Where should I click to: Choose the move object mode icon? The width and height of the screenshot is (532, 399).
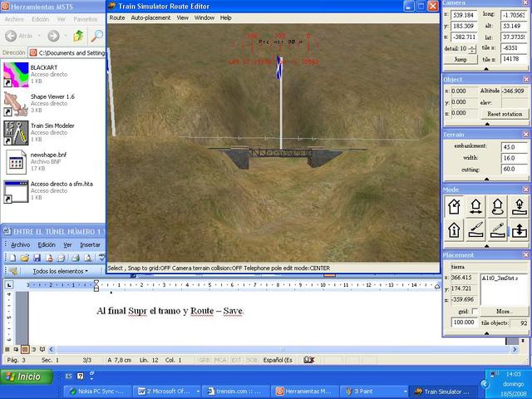click(x=476, y=206)
